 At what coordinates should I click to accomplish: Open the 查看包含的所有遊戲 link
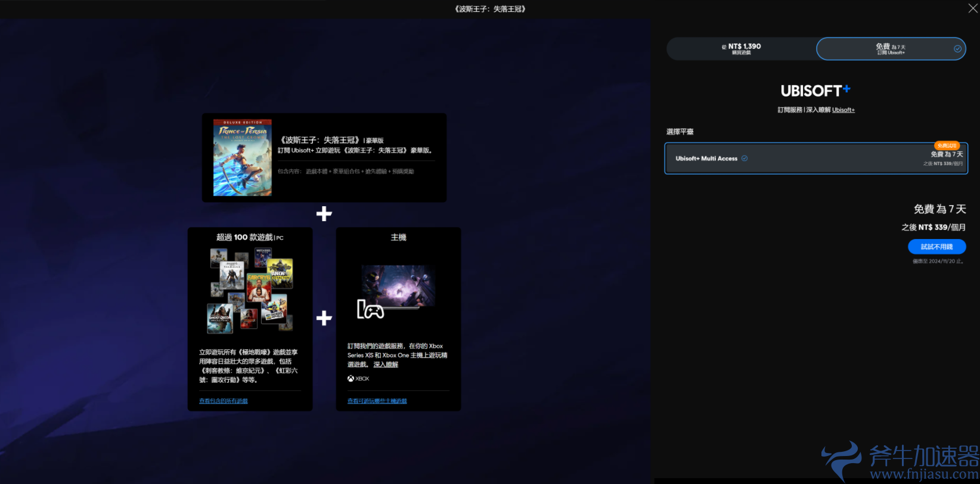click(x=224, y=401)
